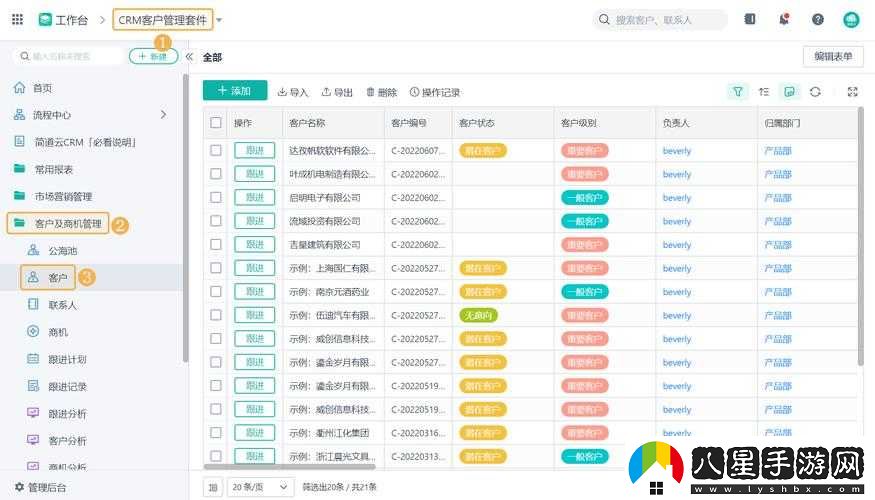Expand the 流程中心 sidebar item
The width and height of the screenshot is (875, 500).
point(164,115)
